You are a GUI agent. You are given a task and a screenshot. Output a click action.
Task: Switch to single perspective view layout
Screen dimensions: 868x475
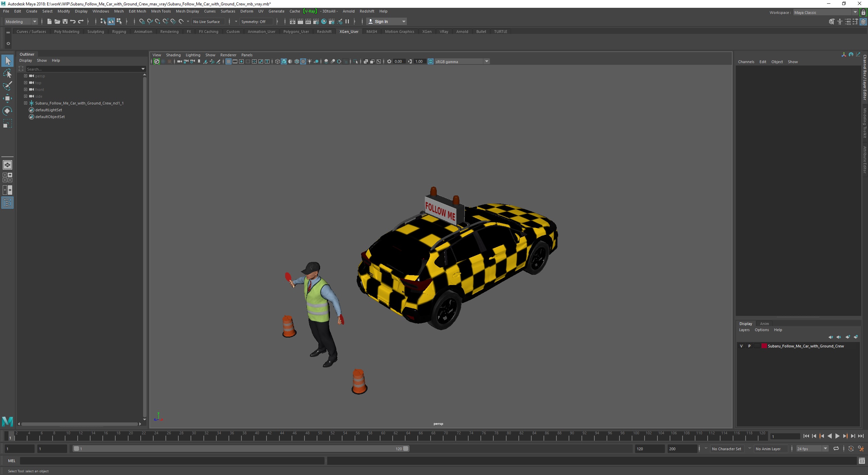(7, 165)
